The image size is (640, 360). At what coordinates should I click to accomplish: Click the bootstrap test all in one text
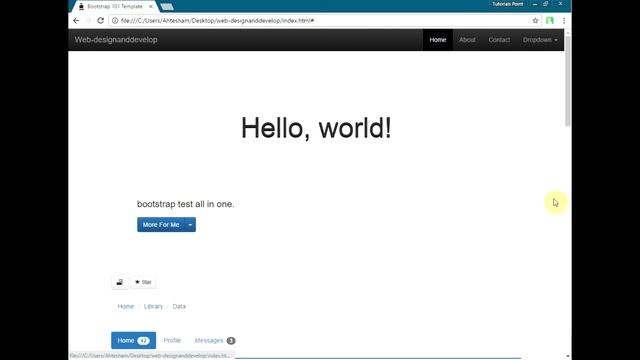click(x=185, y=204)
